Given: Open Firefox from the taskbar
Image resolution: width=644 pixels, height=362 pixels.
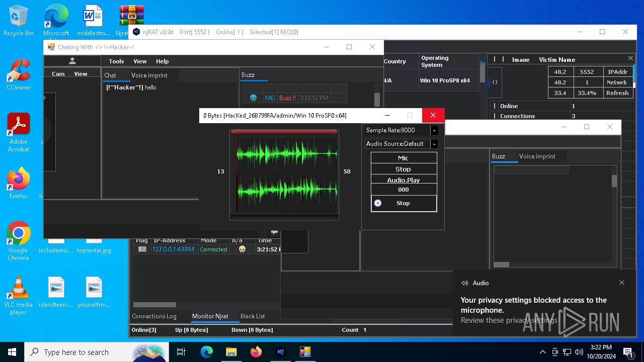Looking at the screenshot, I should 256,352.
